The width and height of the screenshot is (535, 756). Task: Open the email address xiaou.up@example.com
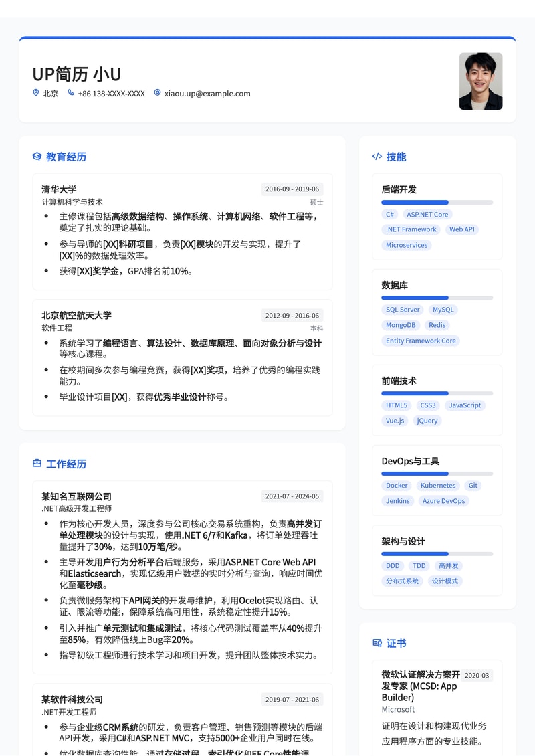pyautogui.click(x=207, y=94)
